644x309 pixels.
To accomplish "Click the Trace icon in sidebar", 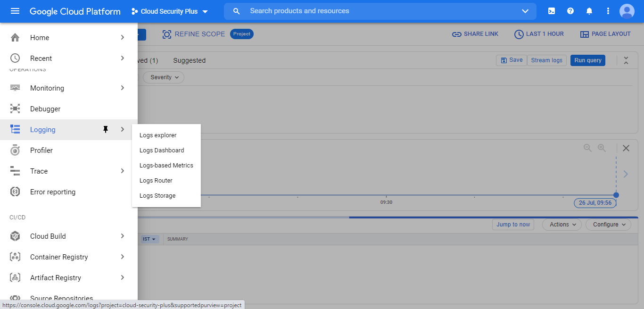I will pos(15,171).
